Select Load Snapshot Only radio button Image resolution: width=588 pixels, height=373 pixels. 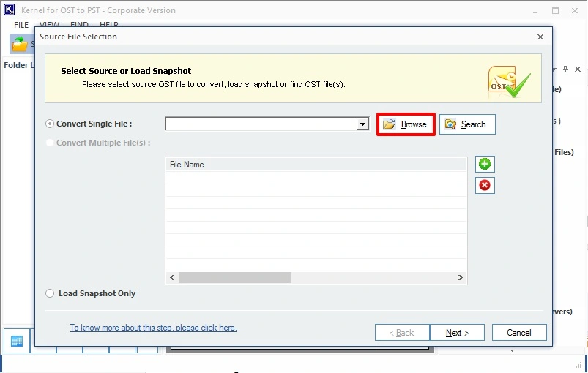pyautogui.click(x=51, y=293)
